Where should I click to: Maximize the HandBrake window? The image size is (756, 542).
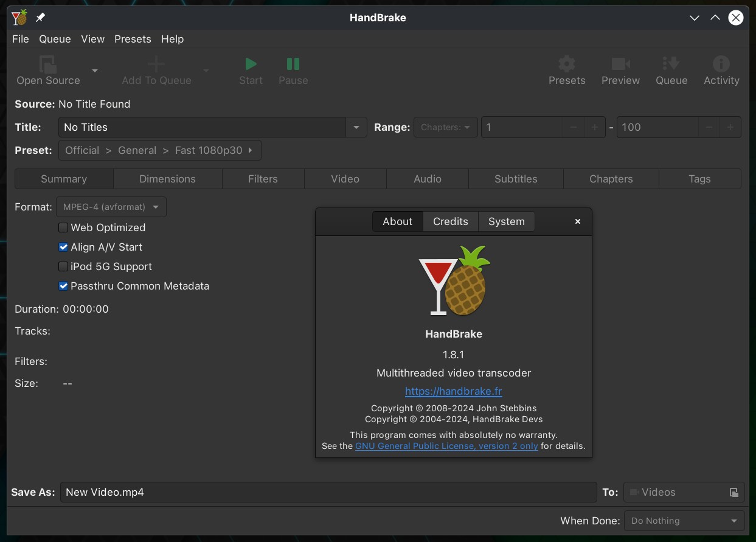tap(715, 18)
